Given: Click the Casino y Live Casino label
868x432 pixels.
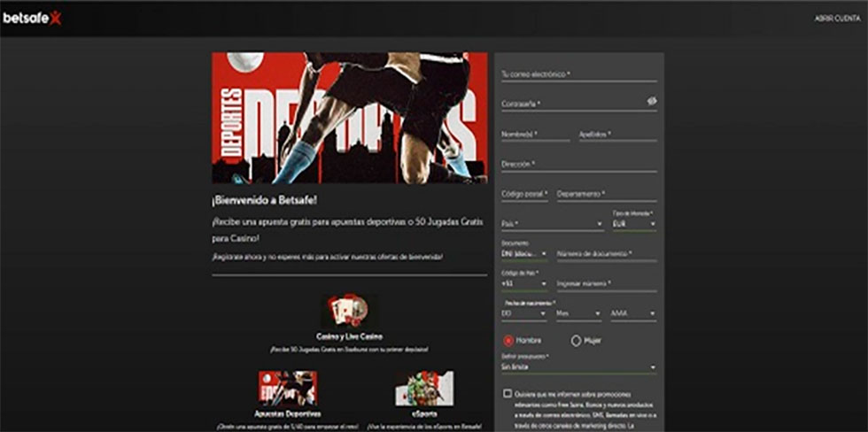Looking at the screenshot, I should click(349, 337).
